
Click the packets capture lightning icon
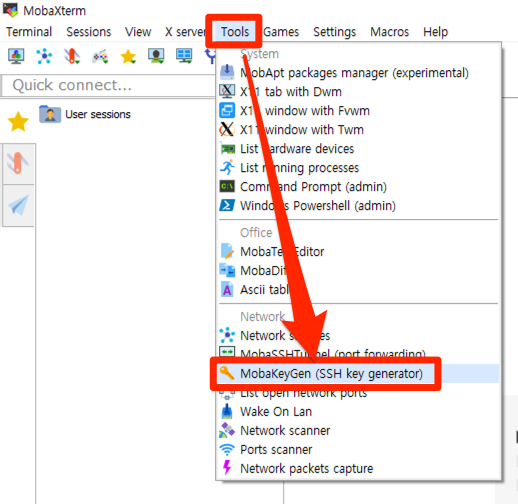click(227, 467)
